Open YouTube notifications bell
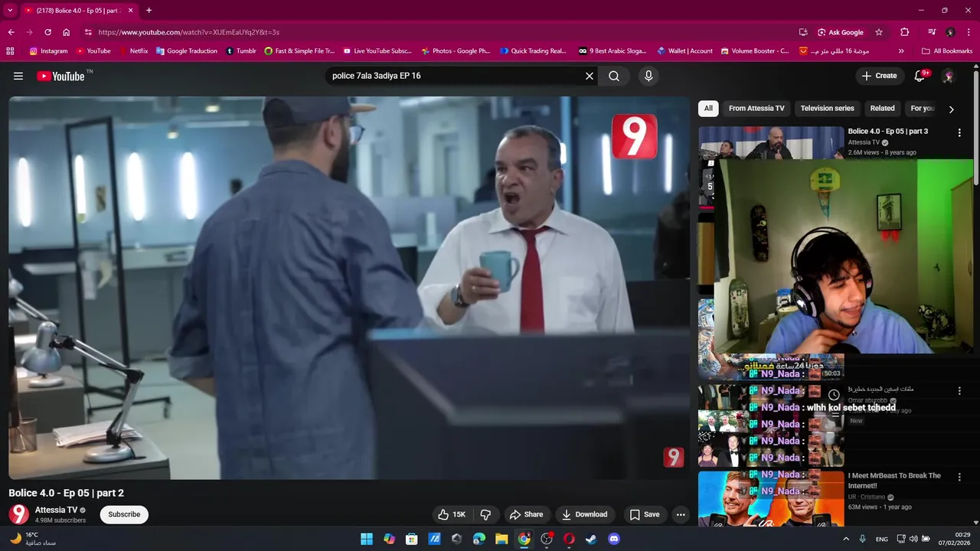The height and width of the screenshot is (551, 980). pyautogui.click(x=920, y=76)
